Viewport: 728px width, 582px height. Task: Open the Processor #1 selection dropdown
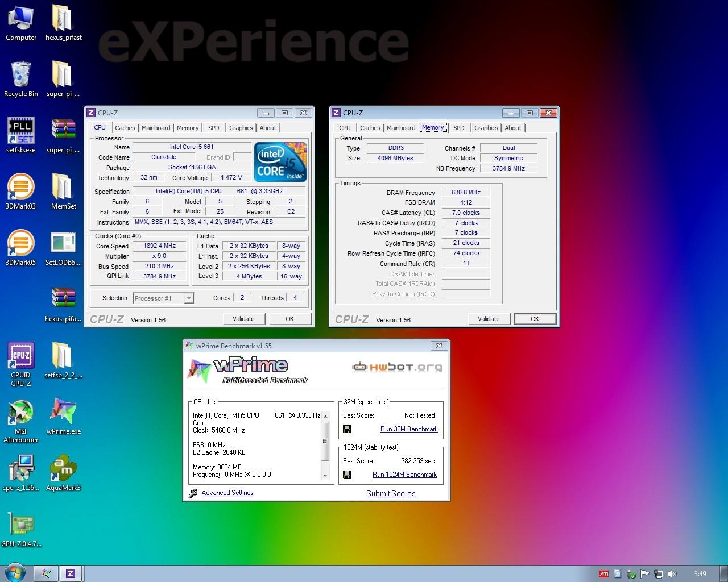tap(163, 298)
